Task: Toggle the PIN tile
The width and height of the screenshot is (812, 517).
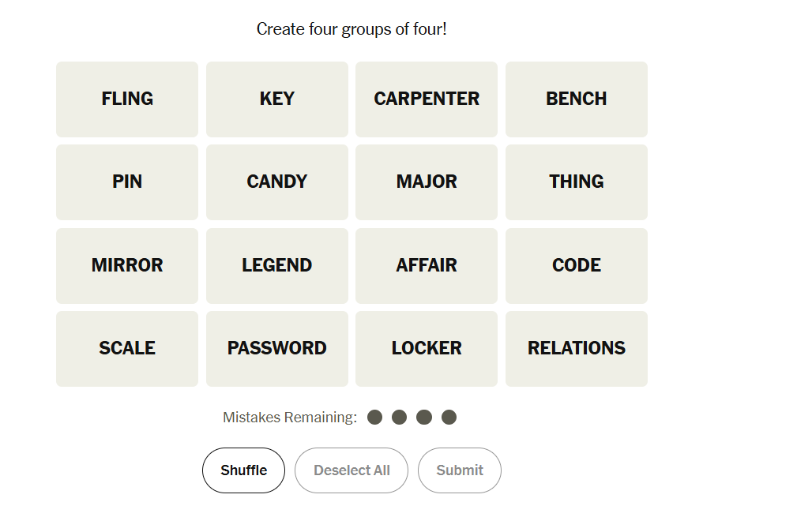Action: pos(127,182)
